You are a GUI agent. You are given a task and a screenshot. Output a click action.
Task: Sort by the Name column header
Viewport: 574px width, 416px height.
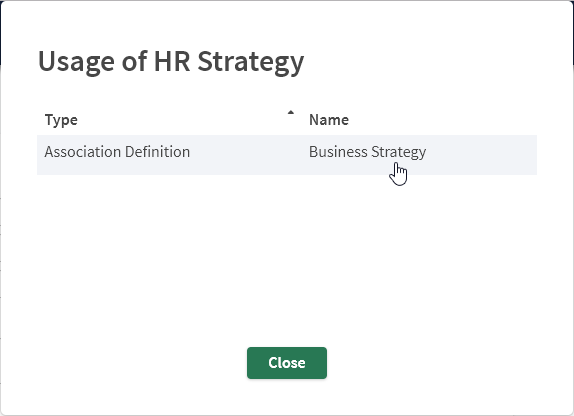[329, 120]
